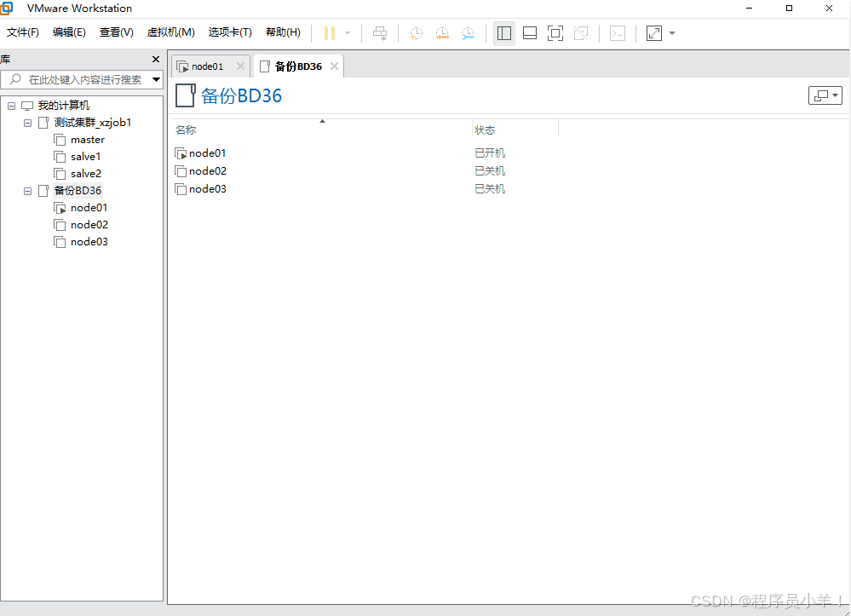Click the send Ctrl+Alt+Del toolbar icon
The height and width of the screenshot is (616, 851).
(380, 33)
